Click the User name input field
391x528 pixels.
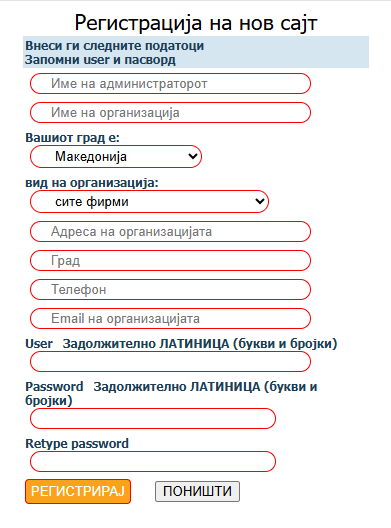pos(170,362)
